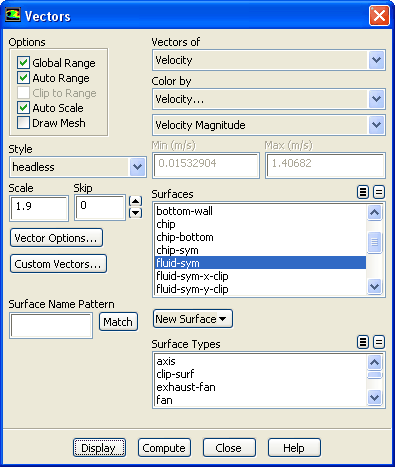Select axis in Surface Types list
Viewport: 395px width, 467px height.
click(260, 361)
